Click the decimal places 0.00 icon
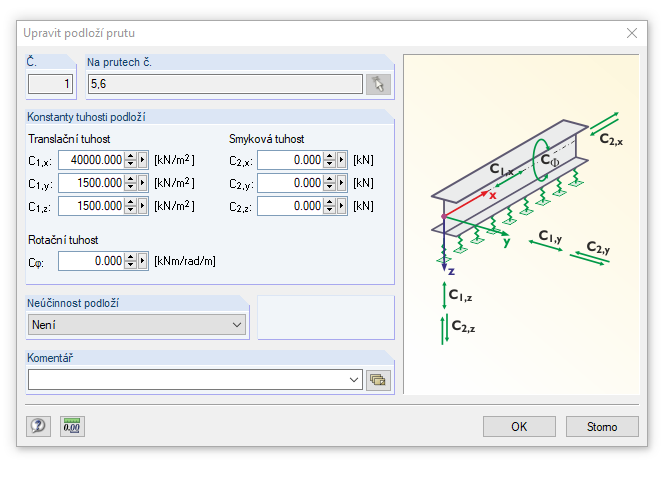The height and width of the screenshot is (502, 669). pos(72,426)
